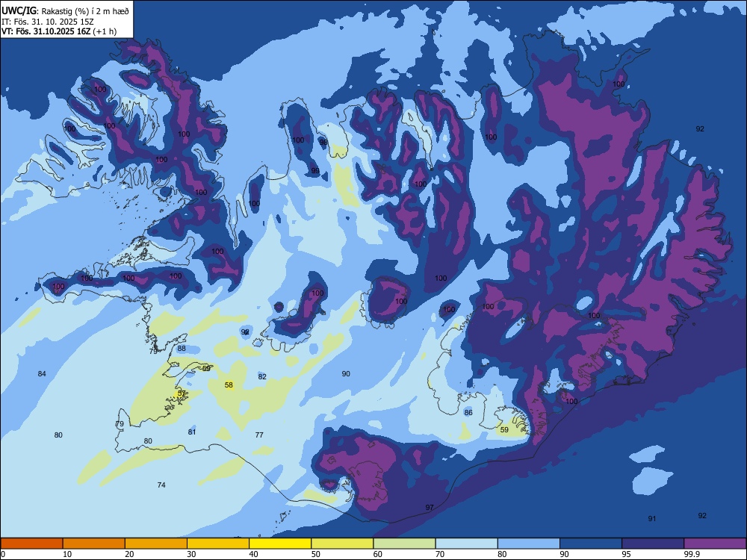Click the purple above-99.9 legend swatch
Screen dimensions: 747x560
(x=715, y=544)
